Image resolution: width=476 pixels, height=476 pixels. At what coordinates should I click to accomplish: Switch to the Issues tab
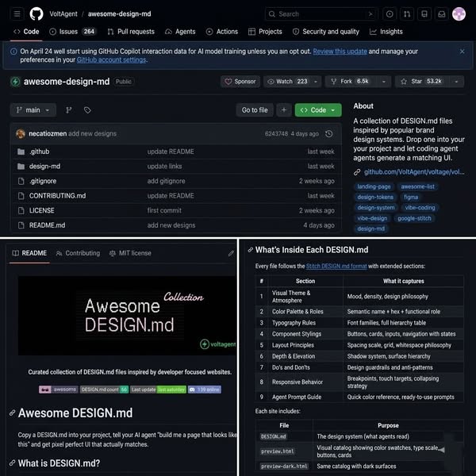coord(72,32)
